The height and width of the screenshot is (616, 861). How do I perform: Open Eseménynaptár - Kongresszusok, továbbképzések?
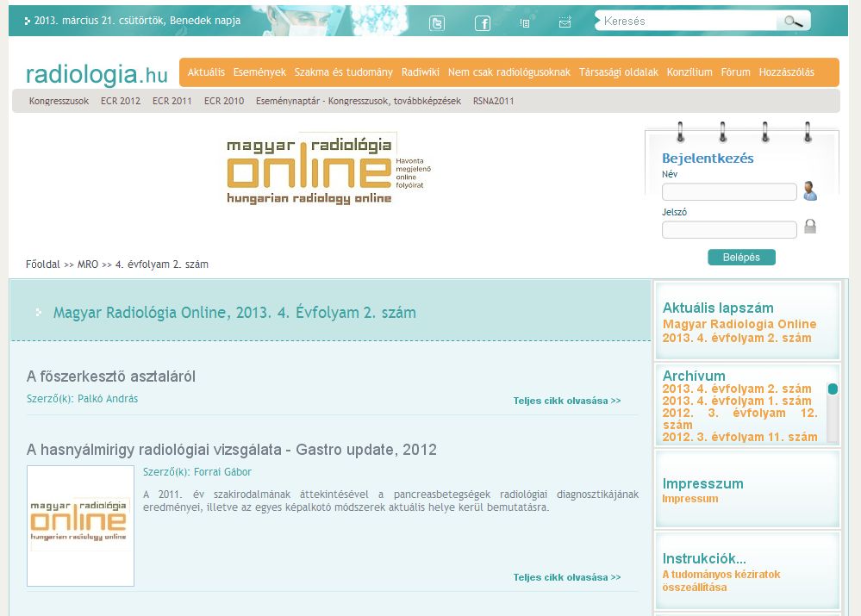(x=358, y=101)
